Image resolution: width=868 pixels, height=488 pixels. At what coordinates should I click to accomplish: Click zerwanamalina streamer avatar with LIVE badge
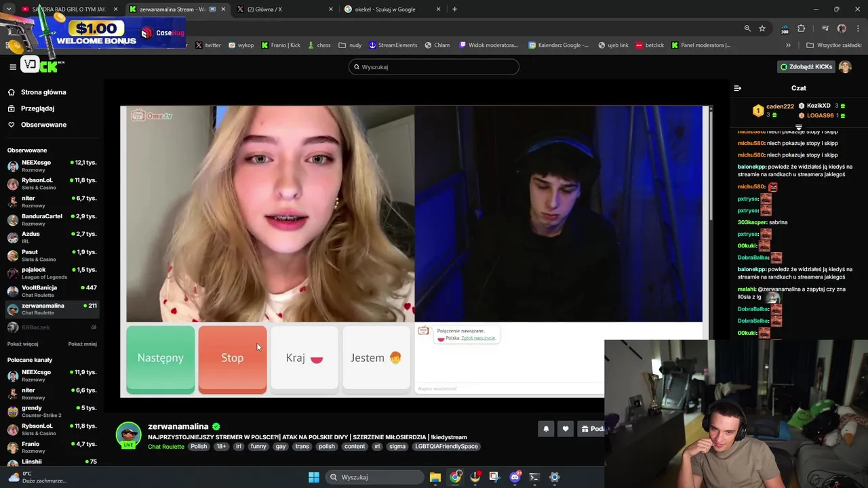coord(128,435)
